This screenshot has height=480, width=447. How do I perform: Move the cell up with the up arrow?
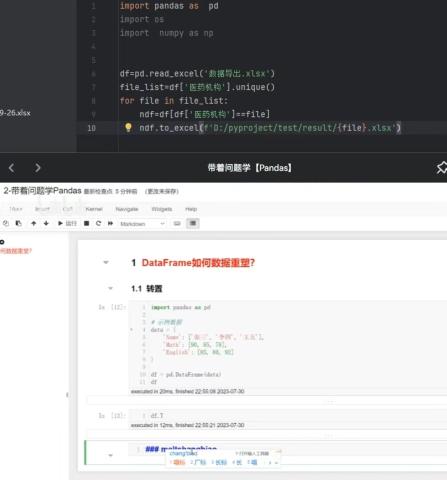point(33,223)
